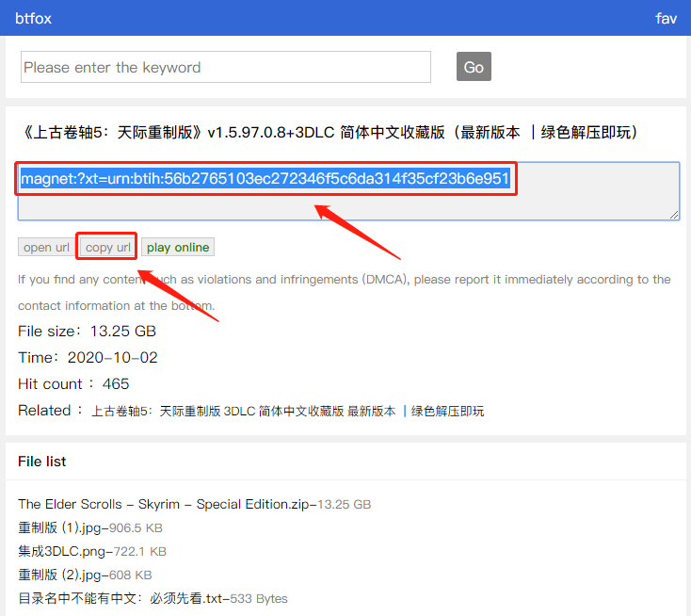Click the copy url button
Viewport: 691px width, 616px height.
pyautogui.click(x=107, y=248)
